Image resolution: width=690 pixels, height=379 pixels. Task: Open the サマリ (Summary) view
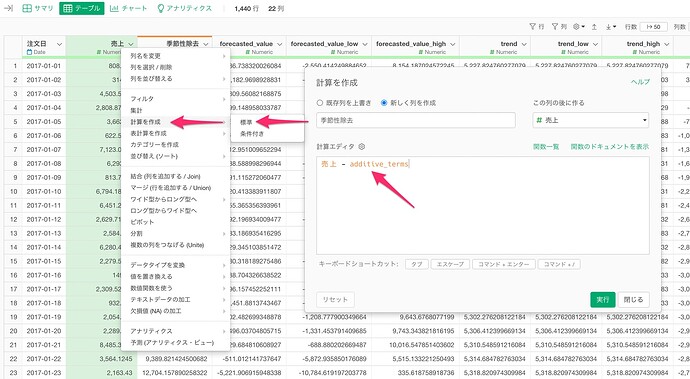pos(38,8)
